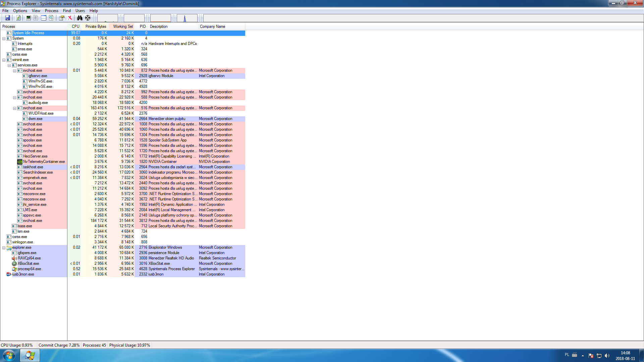
Task: Open the Options menu
Action: pyautogui.click(x=20, y=11)
